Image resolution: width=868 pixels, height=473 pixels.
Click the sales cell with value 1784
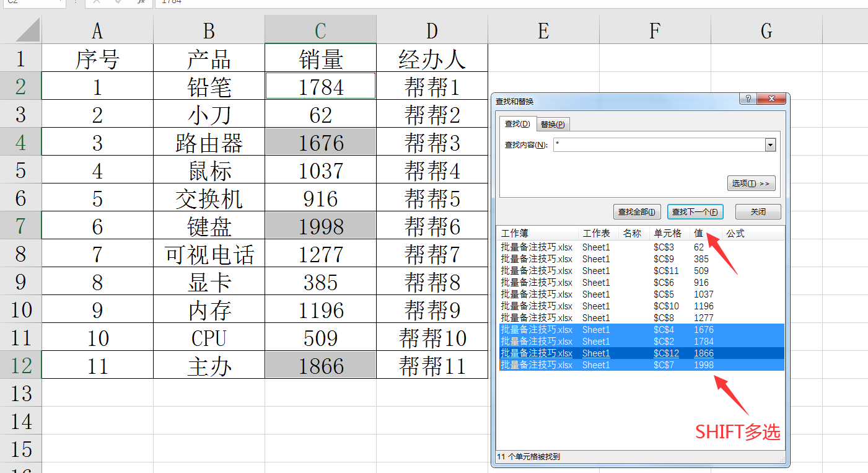click(320, 86)
